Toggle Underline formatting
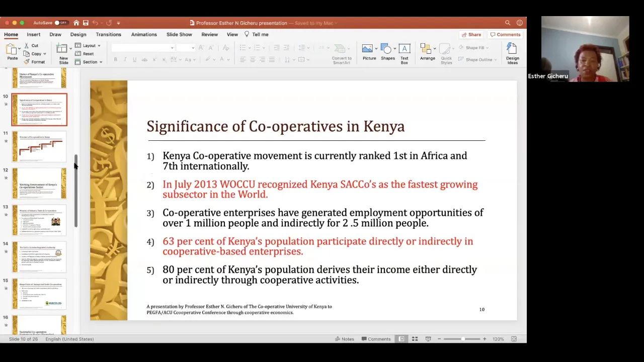The image size is (644, 362). [x=134, y=60]
